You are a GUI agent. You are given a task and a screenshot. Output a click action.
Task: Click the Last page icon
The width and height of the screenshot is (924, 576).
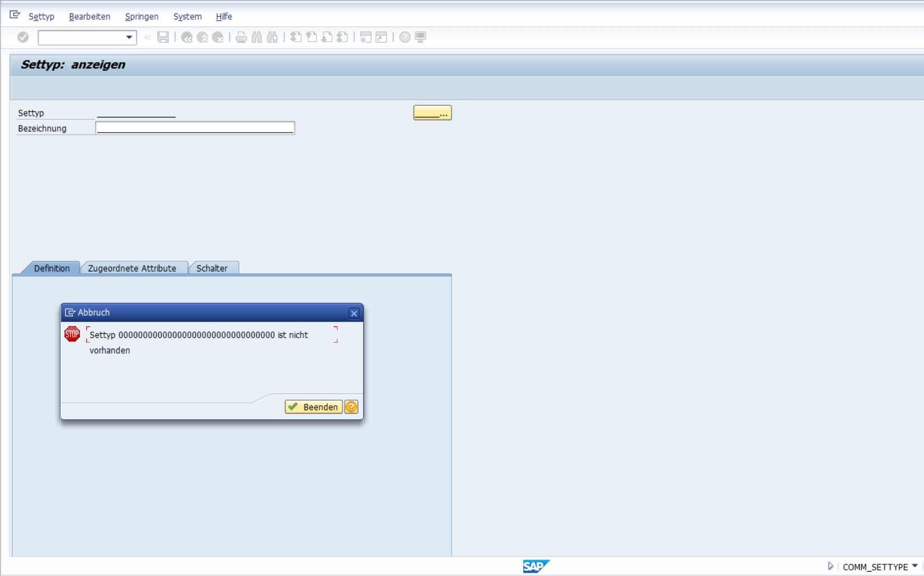tap(343, 38)
